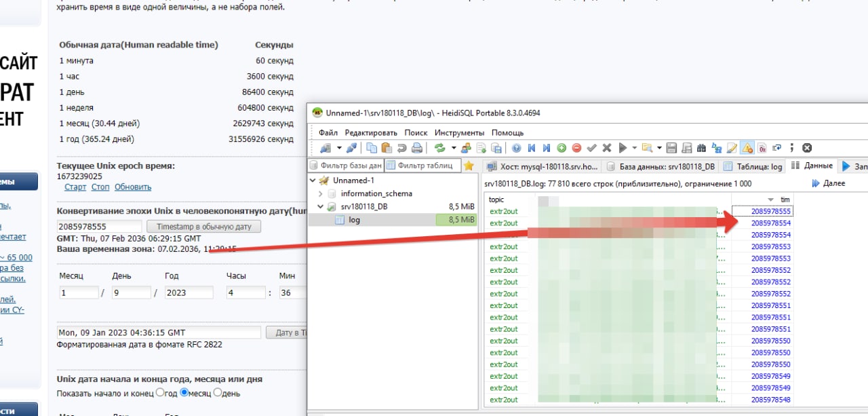This screenshot has width=868, height=416.
Task: Select the information_schema database in tree
Action: (376, 193)
